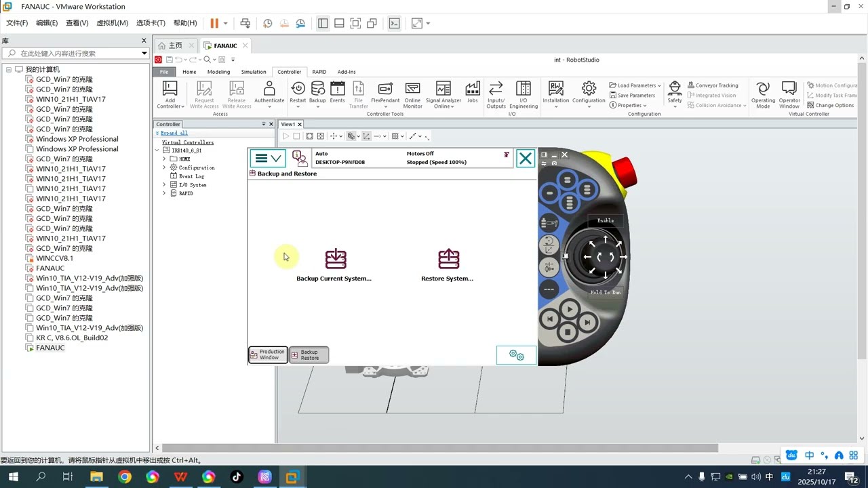Expand the HOME folder node
Viewport: 868px width, 488px height.
point(164,159)
